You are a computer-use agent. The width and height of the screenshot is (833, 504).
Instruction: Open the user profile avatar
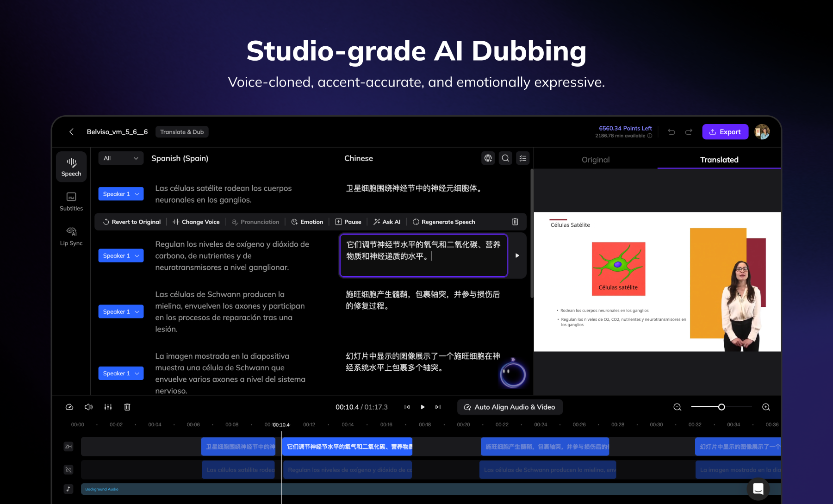(x=762, y=132)
